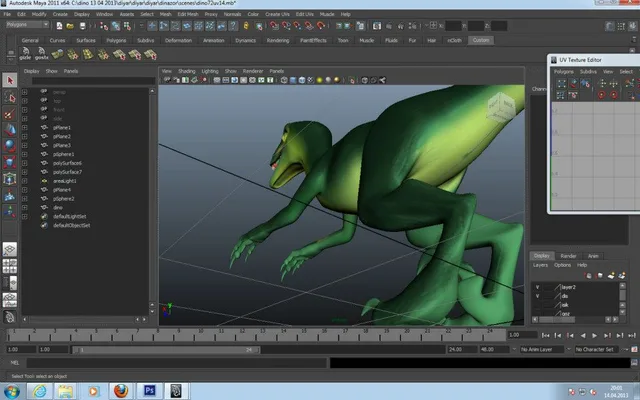This screenshot has width=640, height=400.
Task: Switch to four view layout
Action: click(x=9, y=266)
